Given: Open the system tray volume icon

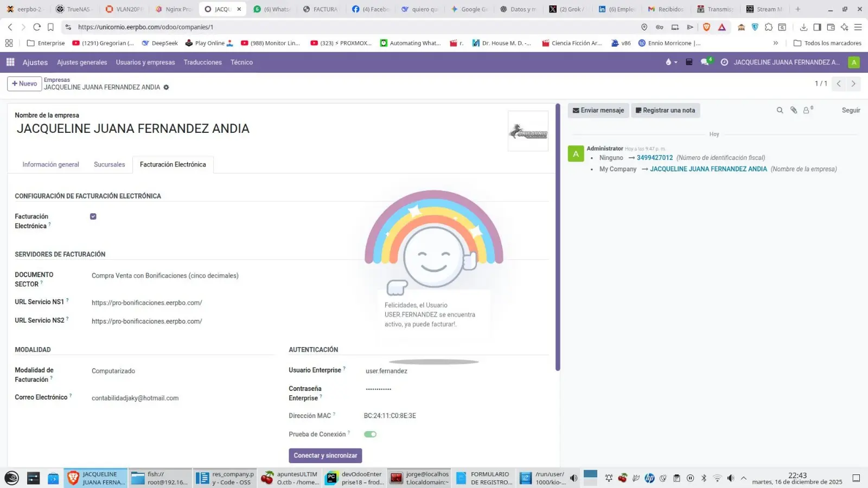Looking at the screenshot, I should coord(730,478).
